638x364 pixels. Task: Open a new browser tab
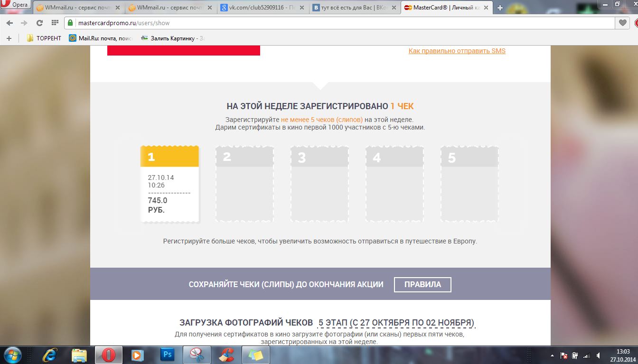[x=500, y=8]
